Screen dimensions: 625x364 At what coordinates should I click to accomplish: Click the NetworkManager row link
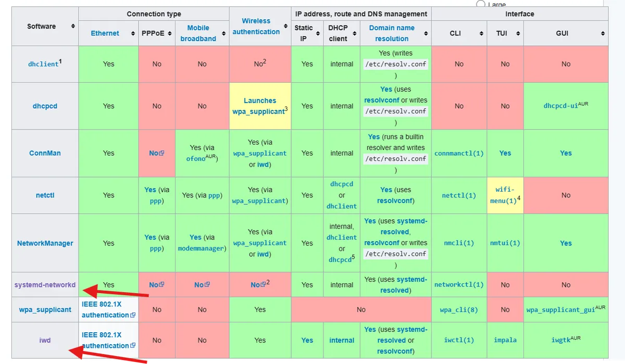tap(45, 243)
